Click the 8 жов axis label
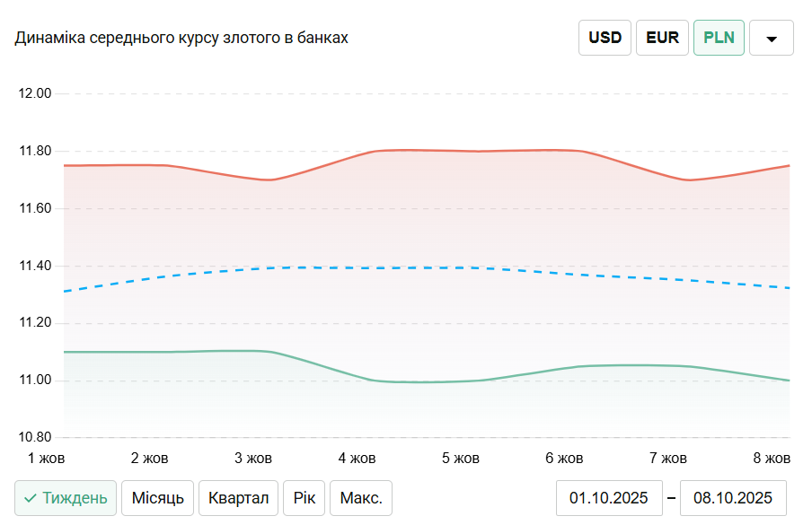 pos(772,459)
